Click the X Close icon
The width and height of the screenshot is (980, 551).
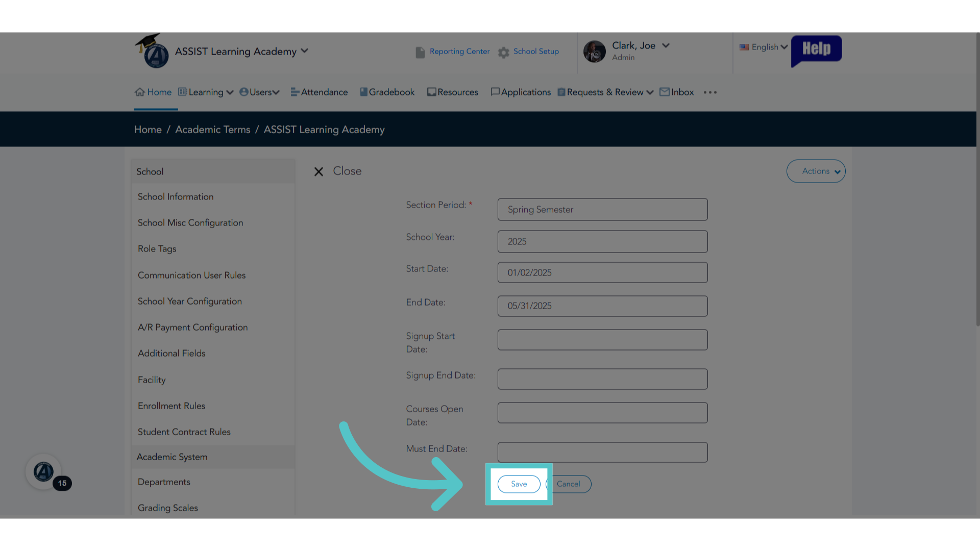(318, 171)
